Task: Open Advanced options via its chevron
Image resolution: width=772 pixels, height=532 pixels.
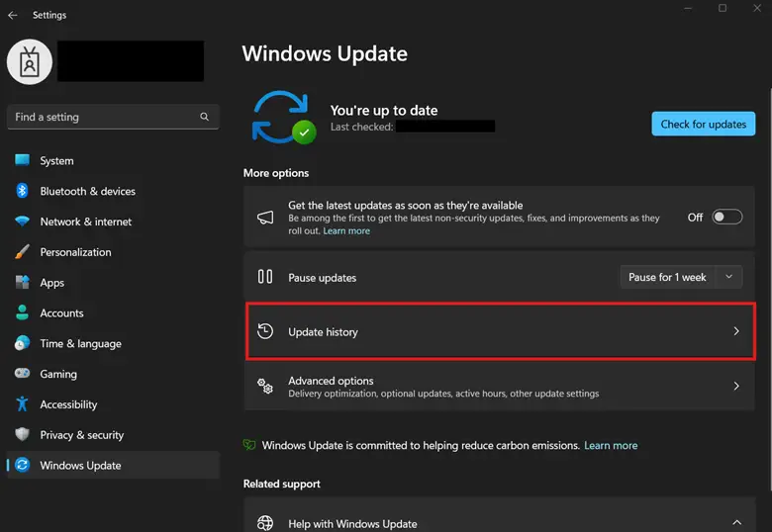Action: [736, 386]
